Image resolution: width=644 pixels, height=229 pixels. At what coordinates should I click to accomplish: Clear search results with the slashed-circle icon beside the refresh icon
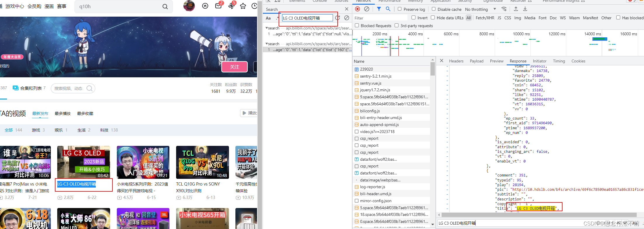[x=347, y=18]
